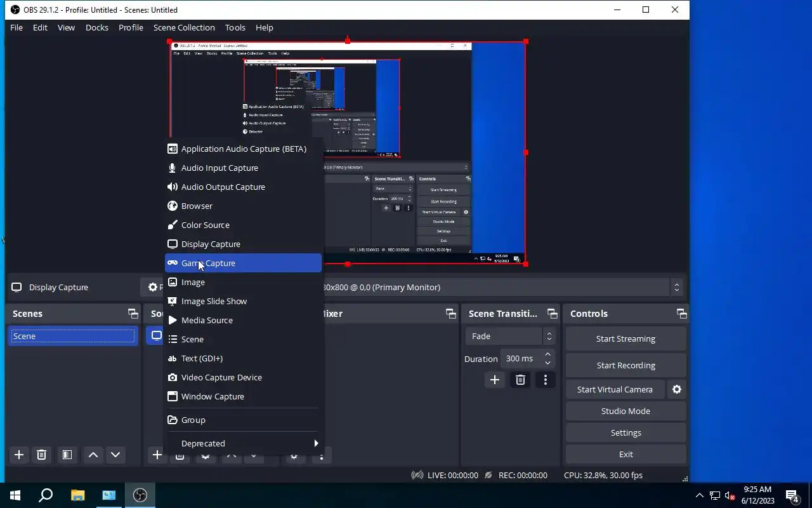Open taskbar Search
The width and height of the screenshot is (812, 508).
(46, 495)
